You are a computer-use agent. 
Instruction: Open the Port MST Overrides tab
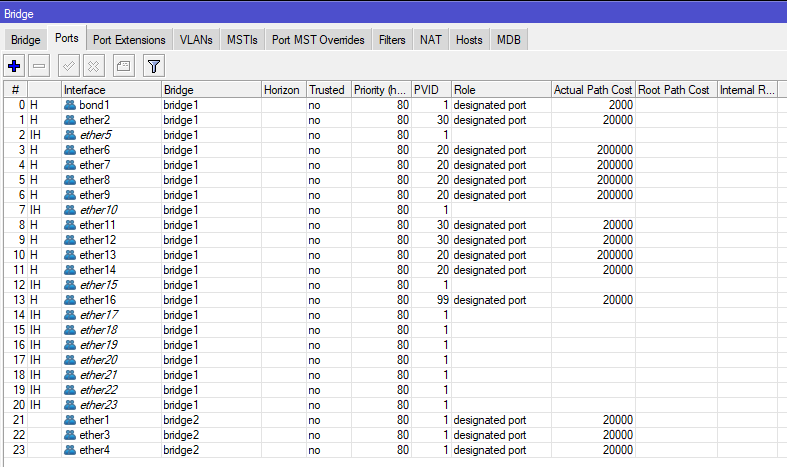[318, 40]
